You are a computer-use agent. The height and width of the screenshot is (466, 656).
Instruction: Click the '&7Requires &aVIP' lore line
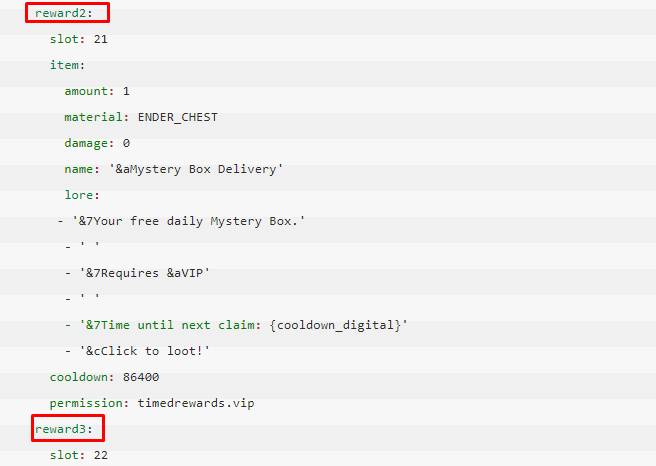point(137,273)
